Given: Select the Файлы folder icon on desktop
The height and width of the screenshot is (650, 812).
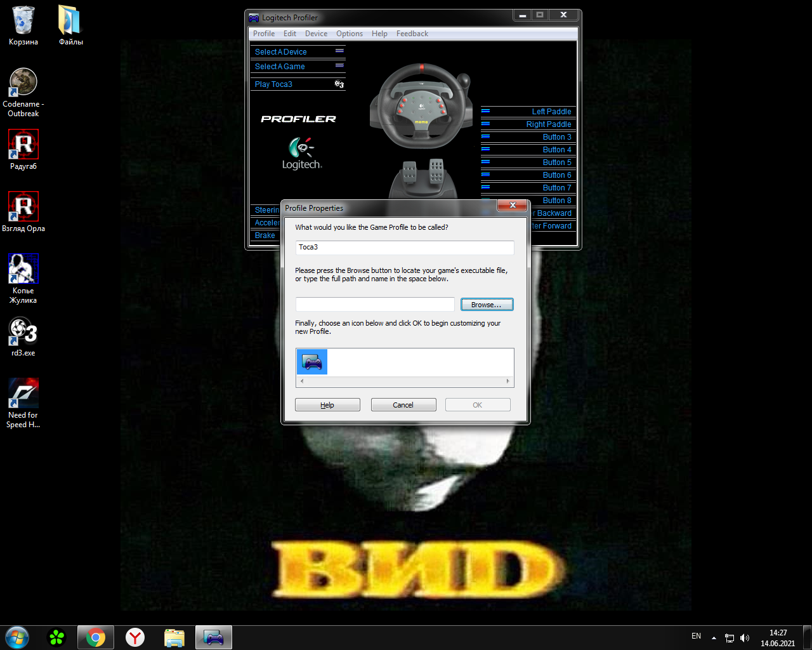Looking at the screenshot, I should coord(70,26).
